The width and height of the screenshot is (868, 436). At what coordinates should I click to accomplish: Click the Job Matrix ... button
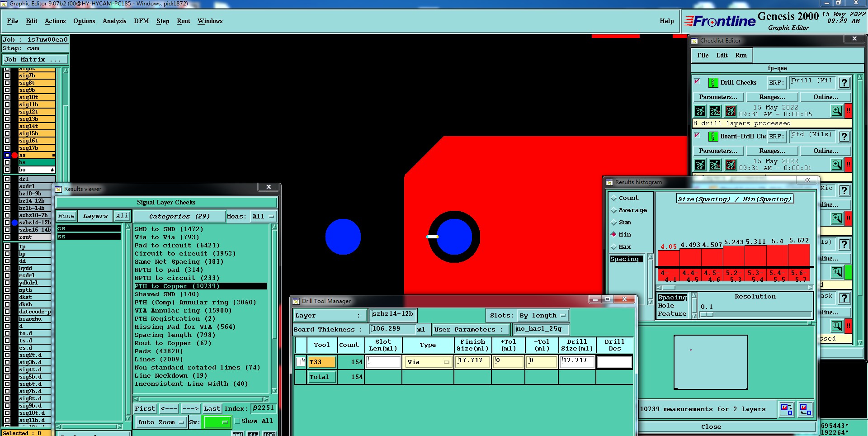(x=35, y=60)
